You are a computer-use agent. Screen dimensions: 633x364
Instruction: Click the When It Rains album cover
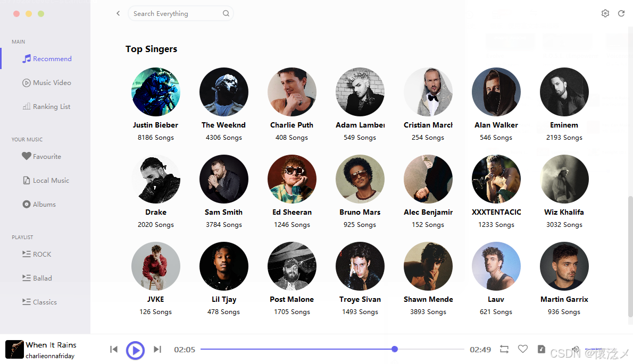14,349
